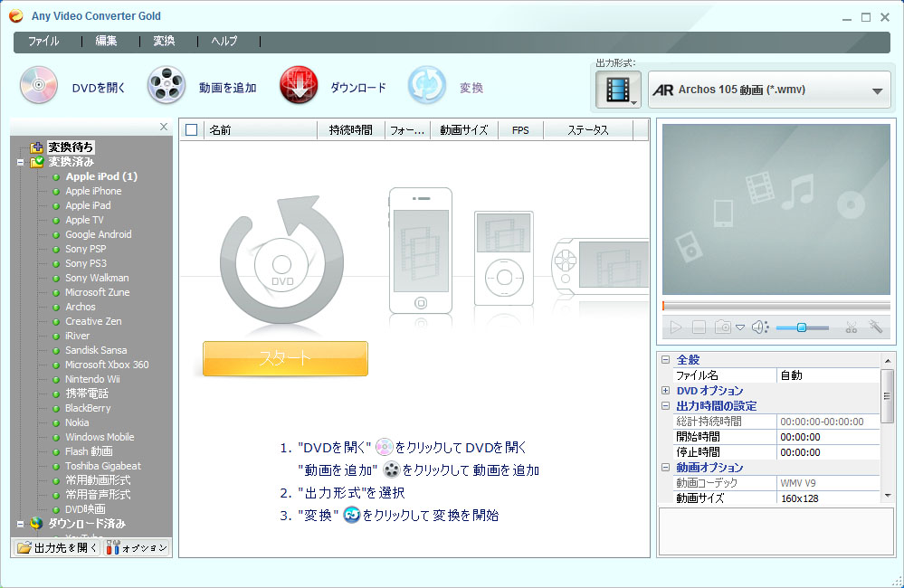The width and height of the screenshot is (904, 588).
Task: Click the 名前 column header
Action: click(260, 130)
